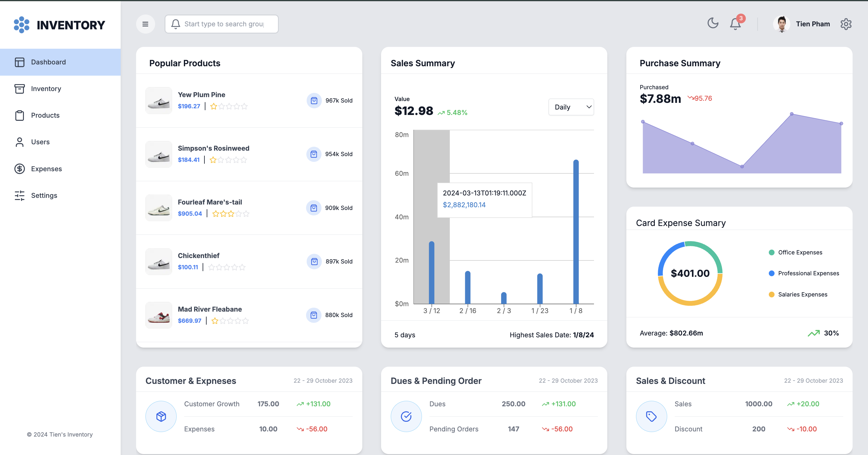Viewport: 868px width, 455px height.
Task: Open the settings gear next to Tien Pham
Action: [x=846, y=24]
